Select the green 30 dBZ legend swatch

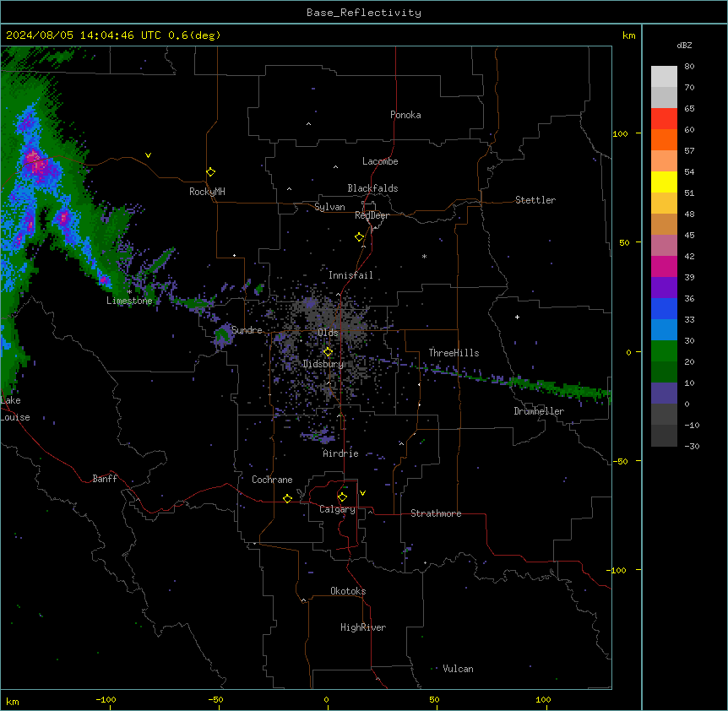[664, 351]
